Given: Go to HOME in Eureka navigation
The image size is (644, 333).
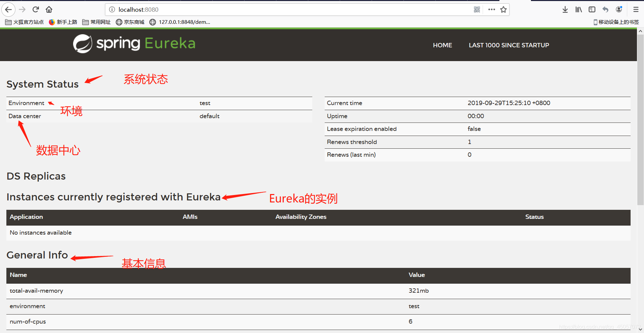Looking at the screenshot, I should coord(442,45).
